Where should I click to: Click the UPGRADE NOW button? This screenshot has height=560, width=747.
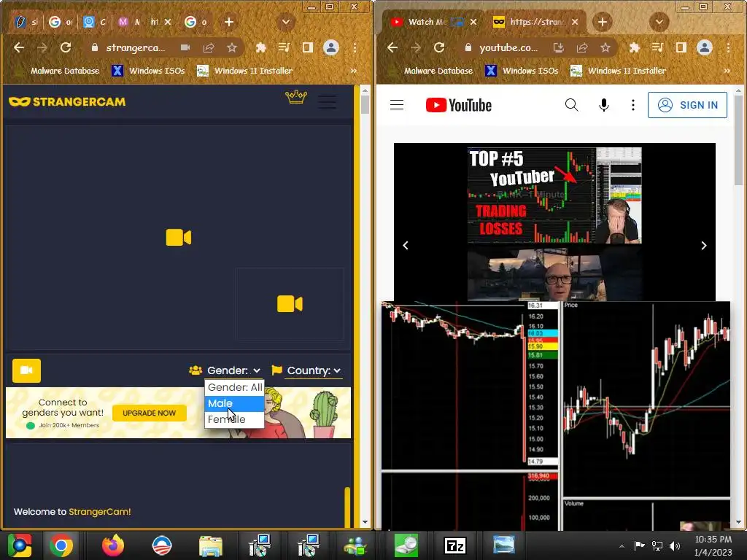[149, 413]
